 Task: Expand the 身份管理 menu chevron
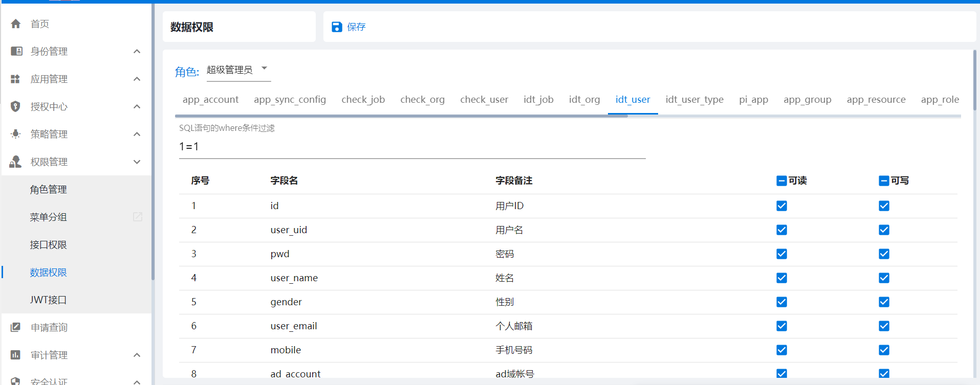pyautogui.click(x=137, y=51)
